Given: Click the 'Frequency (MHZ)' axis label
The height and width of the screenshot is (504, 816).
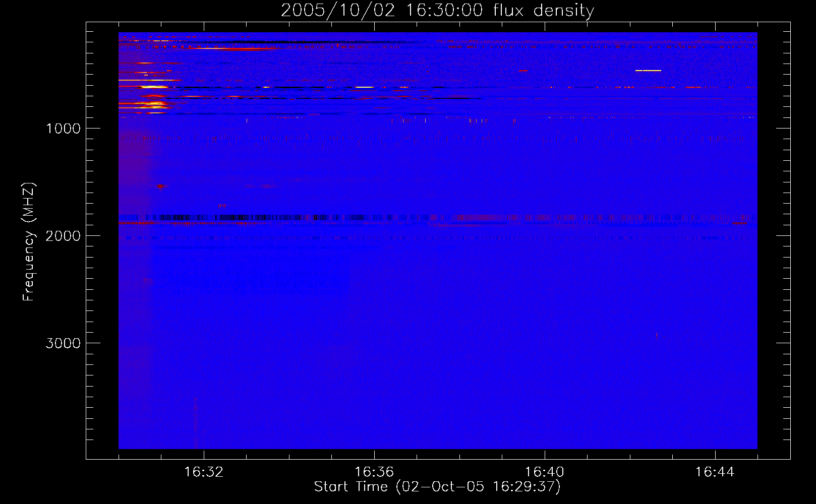Looking at the screenshot, I should click(x=29, y=242).
